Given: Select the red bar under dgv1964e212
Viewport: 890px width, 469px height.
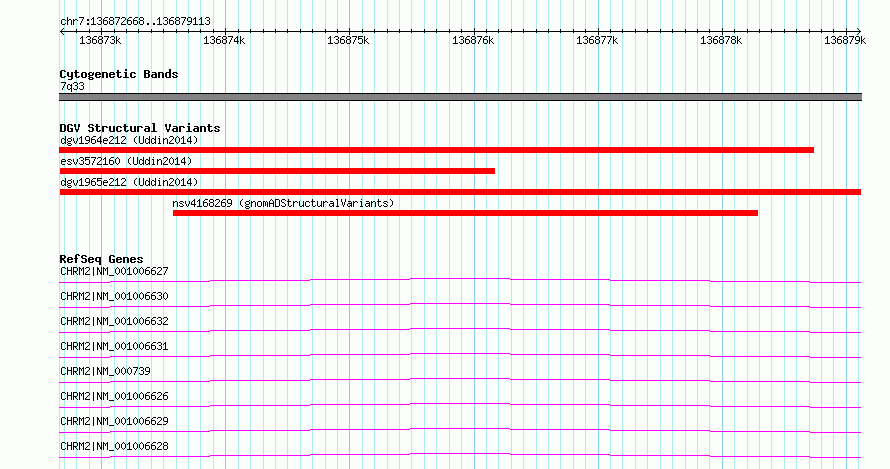Looking at the screenshot, I should point(436,150).
